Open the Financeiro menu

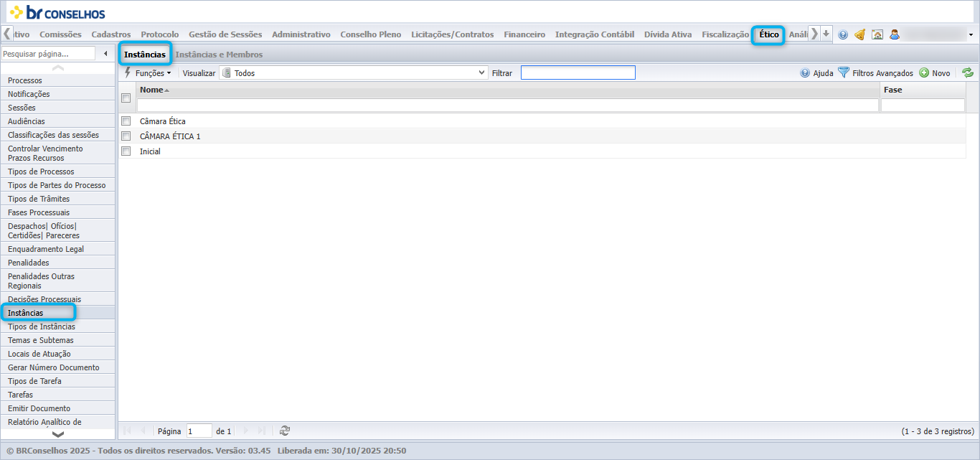[x=524, y=34]
